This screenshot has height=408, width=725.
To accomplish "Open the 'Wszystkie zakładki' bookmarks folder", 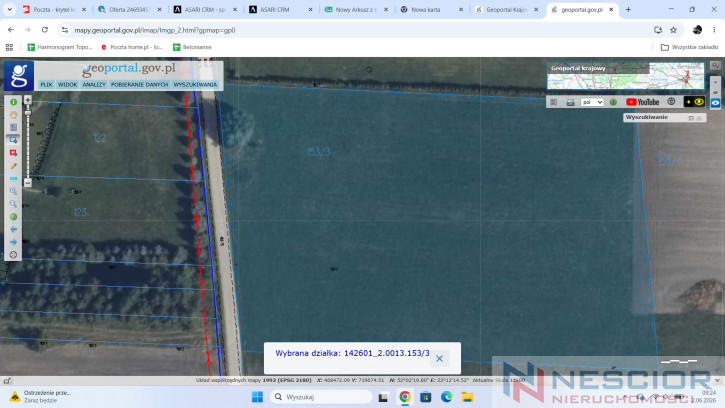I will point(689,47).
